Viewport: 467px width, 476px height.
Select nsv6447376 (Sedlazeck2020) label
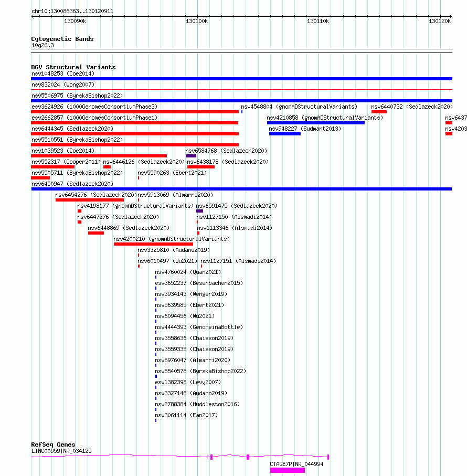[x=118, y=217]
